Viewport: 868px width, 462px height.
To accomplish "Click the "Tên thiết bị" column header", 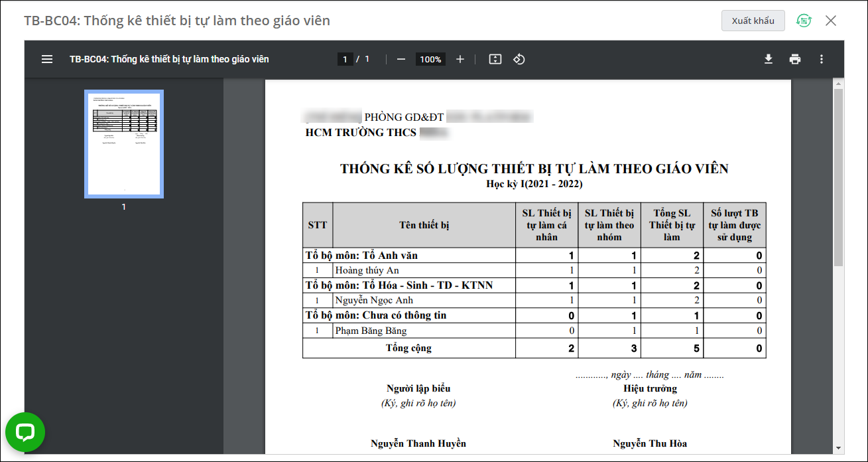I will point(424,225).
